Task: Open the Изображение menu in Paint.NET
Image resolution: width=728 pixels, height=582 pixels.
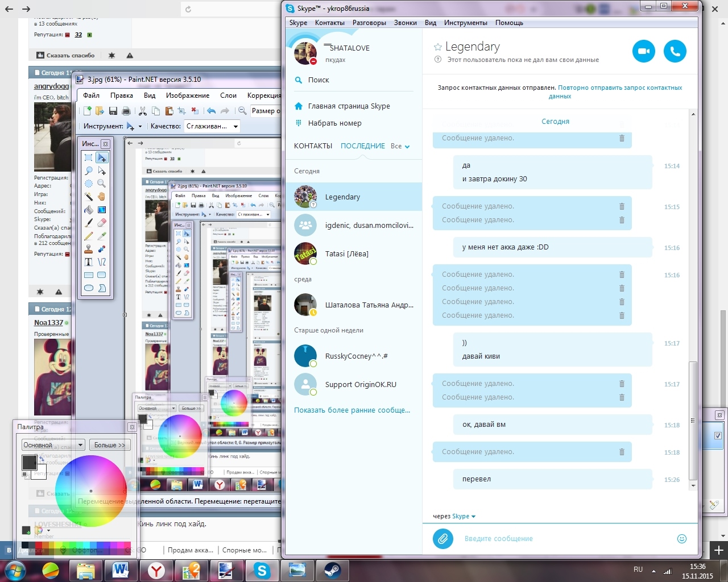Action: (x=188, y=95)
